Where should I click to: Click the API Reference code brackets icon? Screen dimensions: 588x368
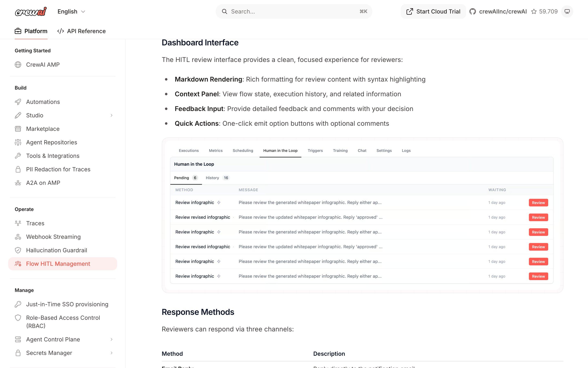click(60, 31)
